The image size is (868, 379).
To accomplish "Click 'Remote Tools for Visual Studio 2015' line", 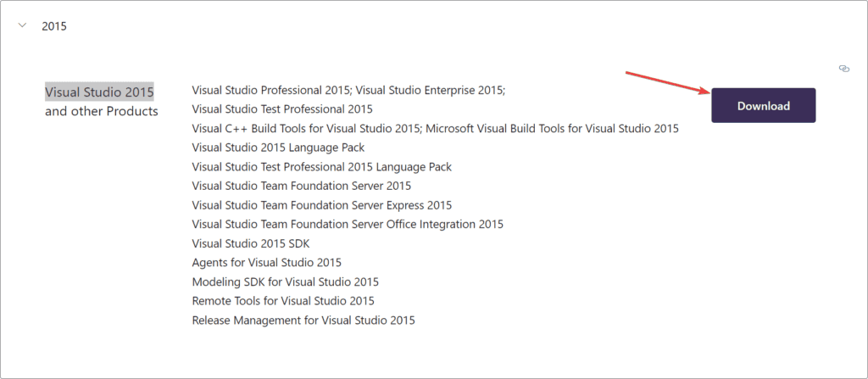I will pos(283,301).
